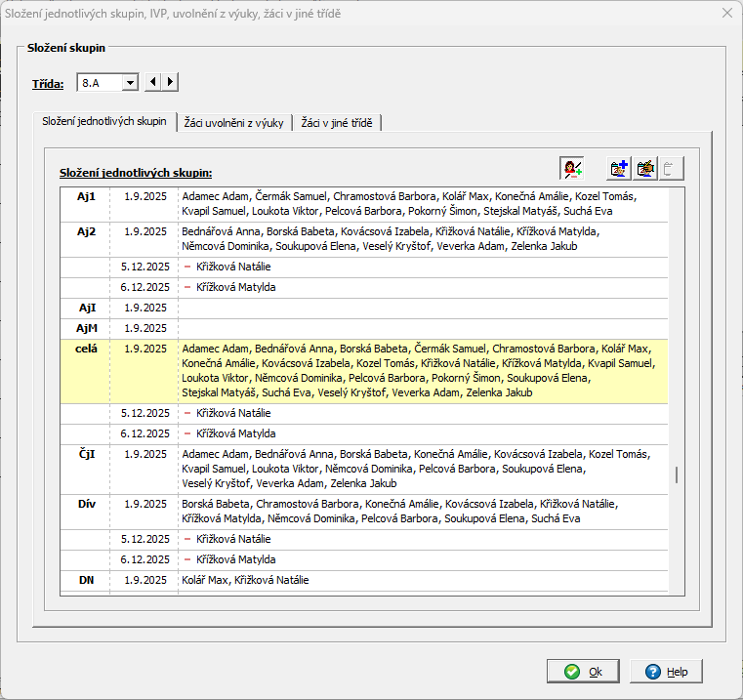Click the add dated group change icon
The height and width of the screenshot is (700, 743).
(x=618, y=168)
